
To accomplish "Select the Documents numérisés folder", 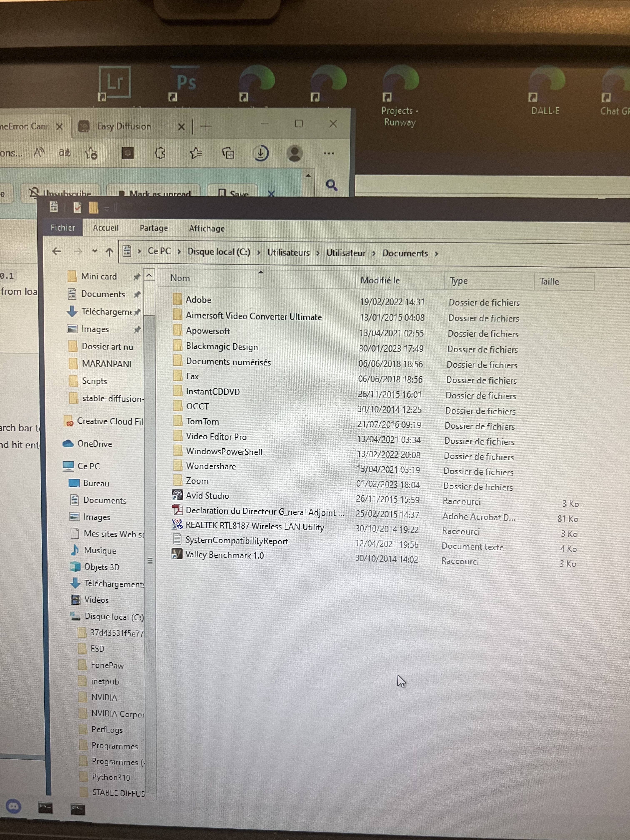I will pyautogui.click(x=228, y=362).
